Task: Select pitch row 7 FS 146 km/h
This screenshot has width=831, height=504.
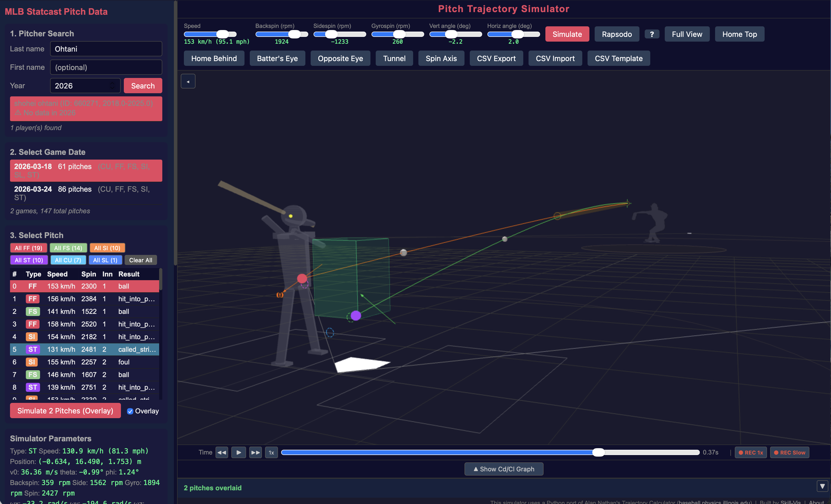Action: coord(84,374)
